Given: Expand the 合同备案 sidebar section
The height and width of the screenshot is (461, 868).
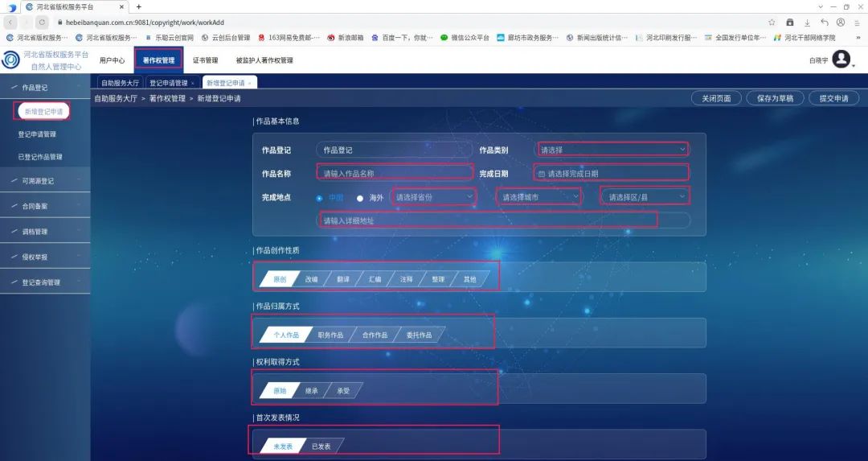Looking at the screenshot, I should pos(45,206).
